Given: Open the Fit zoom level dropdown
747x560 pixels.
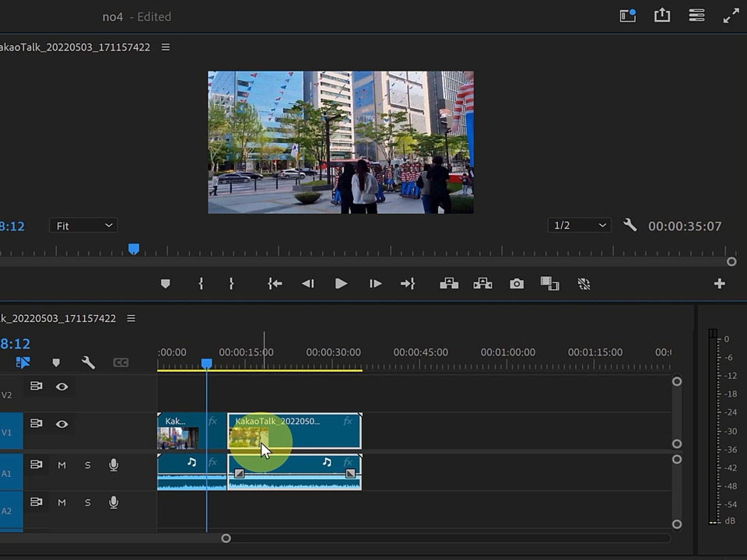Looking at the screenshot, I should pos(83,226).
